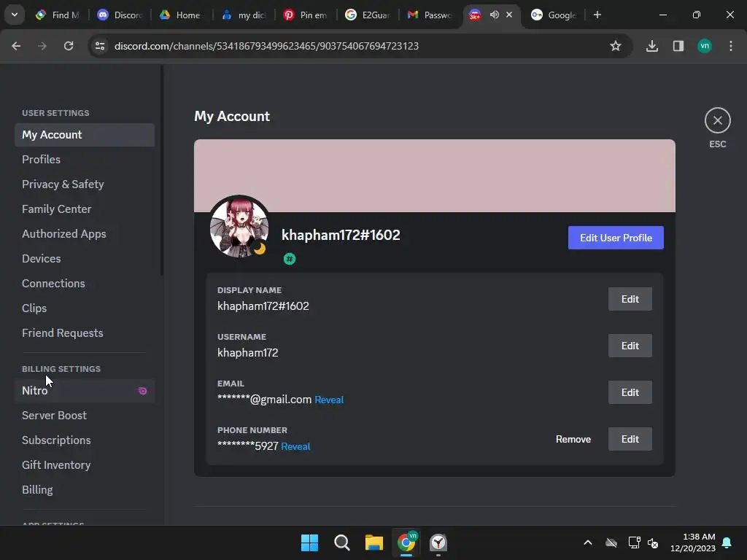Open Chrome three-dot menu
The image size is (747, 560).
tap(731, 46)
